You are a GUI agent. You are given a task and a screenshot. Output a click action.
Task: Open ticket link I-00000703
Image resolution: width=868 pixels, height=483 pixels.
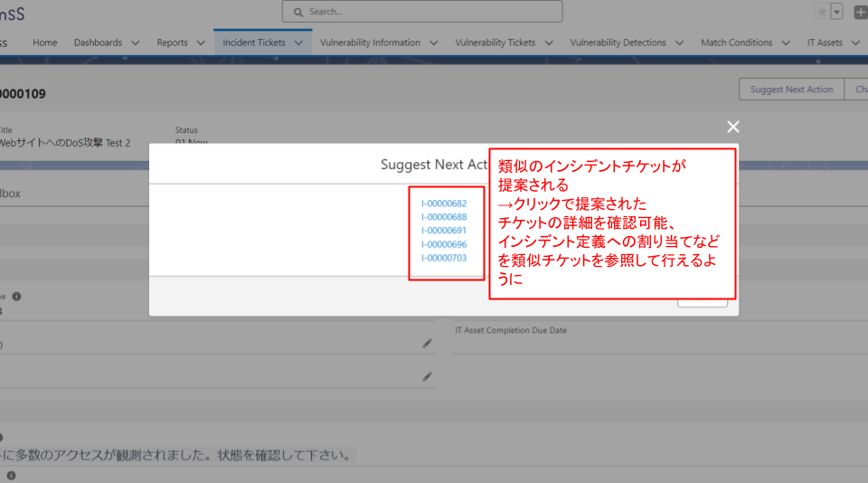pos(444,258)
